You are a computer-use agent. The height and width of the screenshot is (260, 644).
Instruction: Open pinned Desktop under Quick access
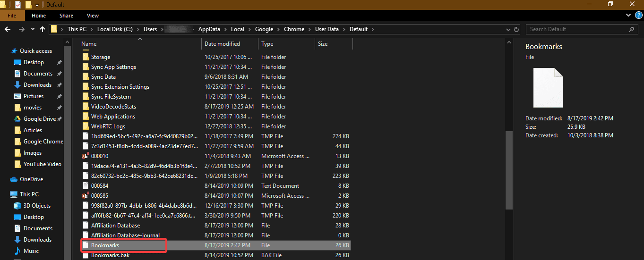click(x=34, y=62)
